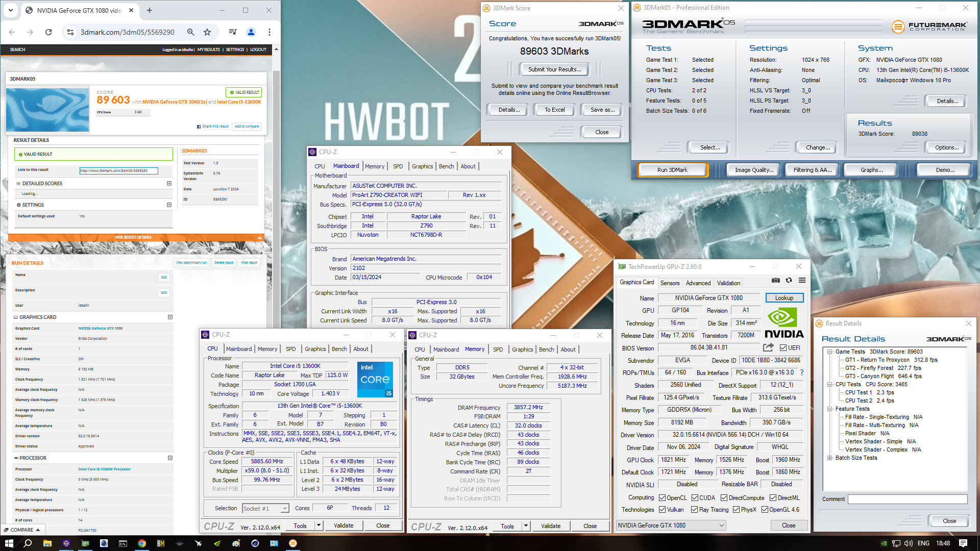The image size is (980, 551).
Task: Click the 3dmark result link field
Action: click(x=118, y=171)
